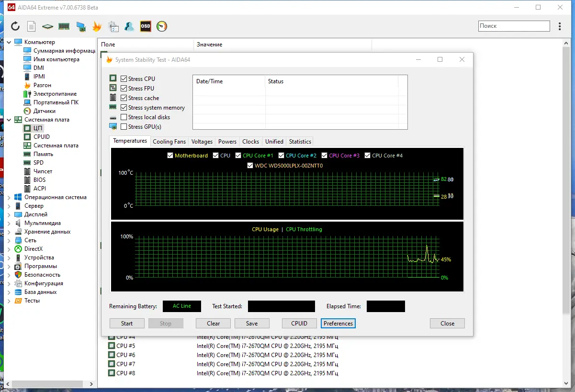Screen dimensions: 575x392
Task: Open CPUID from the stability test
Action: point(300,324)
